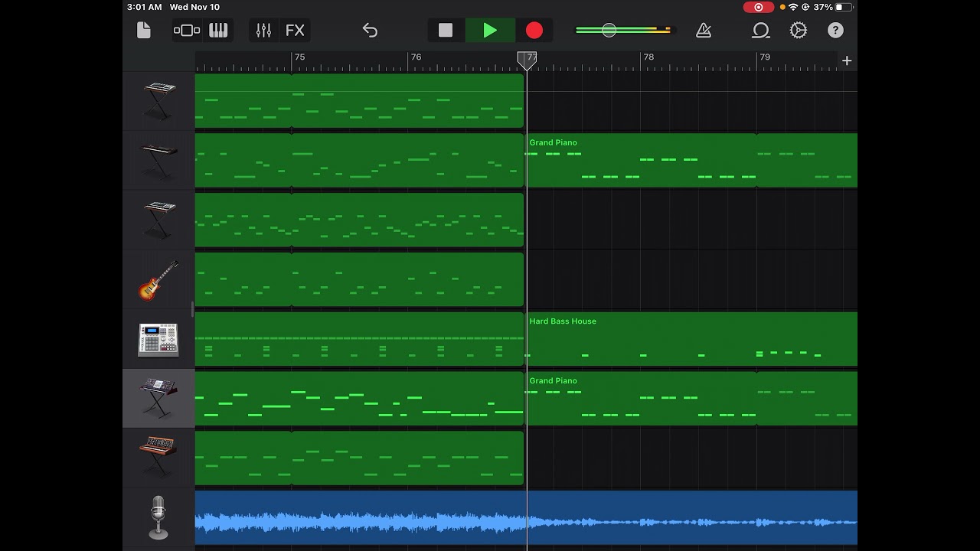Image resolution: width=980 pixels, height=551 pixels.
Task: Select the vintage synth track MIDI region
Action: tap(359, 458)
